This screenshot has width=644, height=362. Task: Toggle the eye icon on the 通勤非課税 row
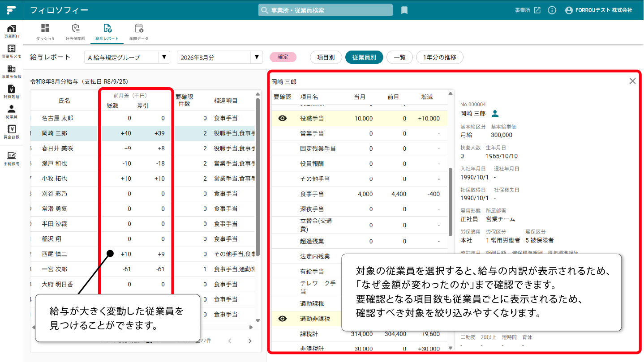[x=283, y=319]
